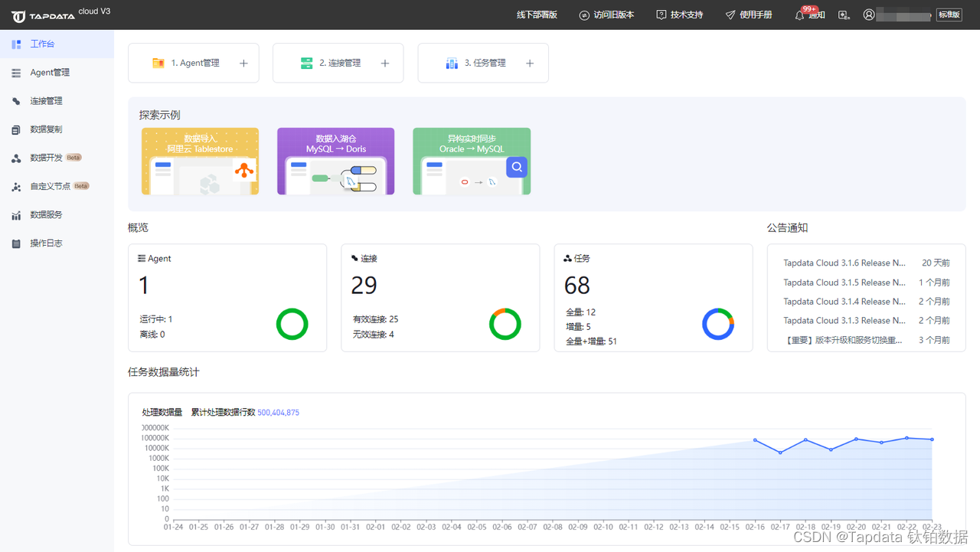The image size is (980, 552).
Task: Select 自定义节点 Beta menu item
Action: point(57,187)
